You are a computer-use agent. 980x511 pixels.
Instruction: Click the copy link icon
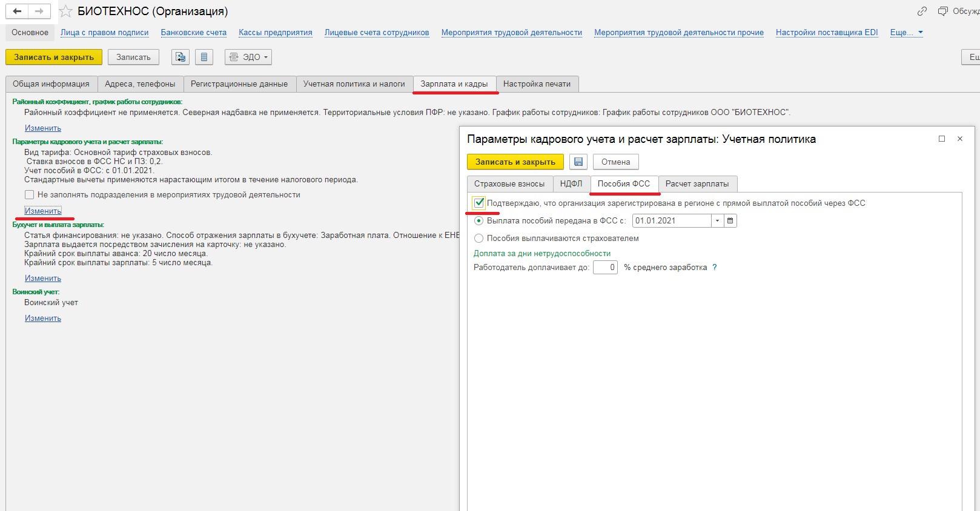[922, 12]
